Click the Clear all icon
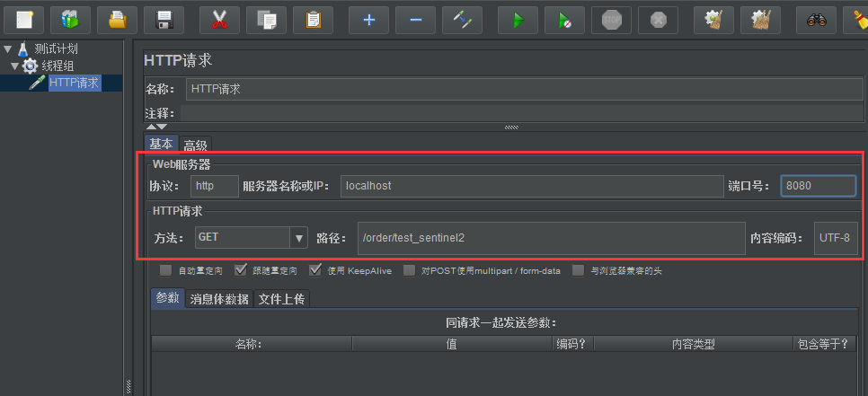This screenshot has width=868, height=396. (x=760, y=20)
